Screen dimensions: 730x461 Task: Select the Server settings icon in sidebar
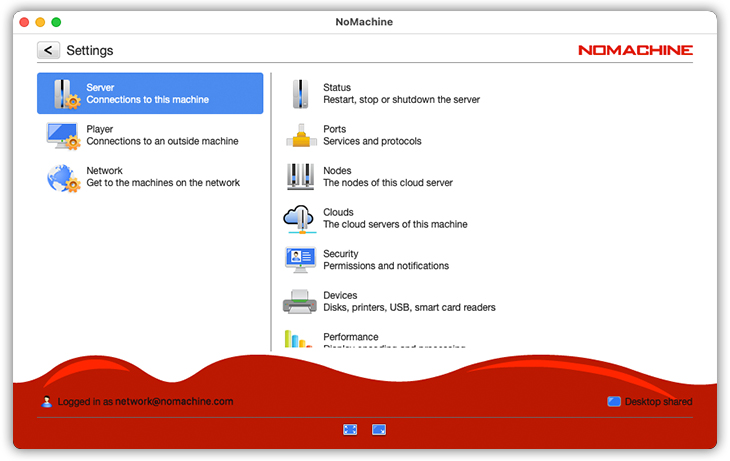64,93
